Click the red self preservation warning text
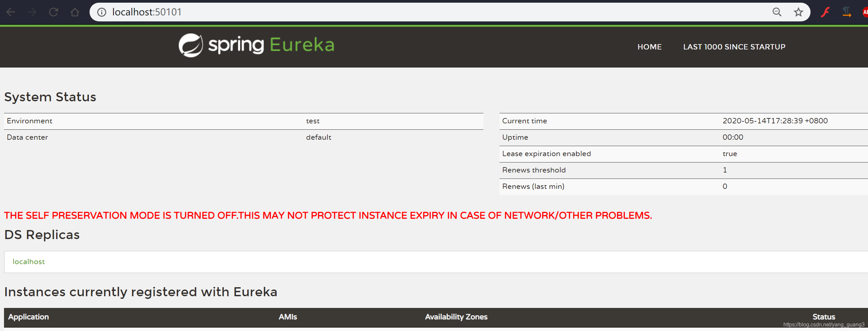This screenshot has height=331, width=868. pyautogui.click(x=328, y=215)
